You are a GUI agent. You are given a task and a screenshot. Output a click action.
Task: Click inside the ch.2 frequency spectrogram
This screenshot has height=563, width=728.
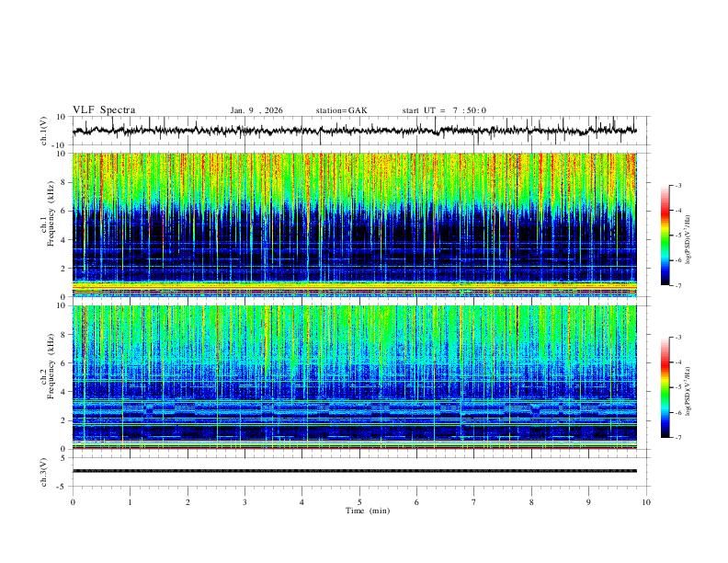click(354, 377)
